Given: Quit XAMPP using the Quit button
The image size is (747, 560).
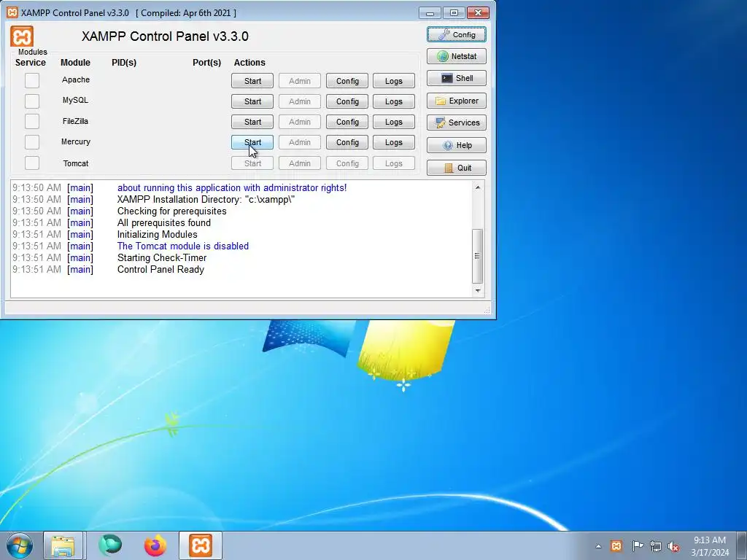Looking at the screenshot, I should click(x=457, y=168).
